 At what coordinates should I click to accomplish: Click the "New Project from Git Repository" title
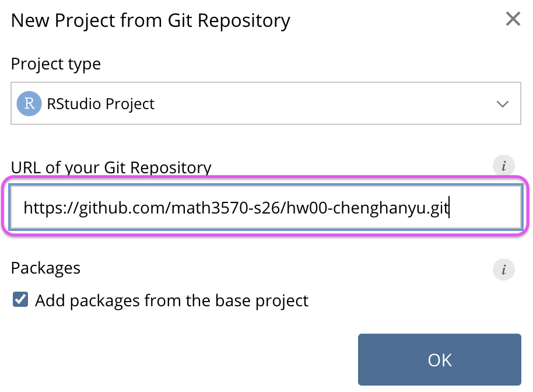click(150, 21)
